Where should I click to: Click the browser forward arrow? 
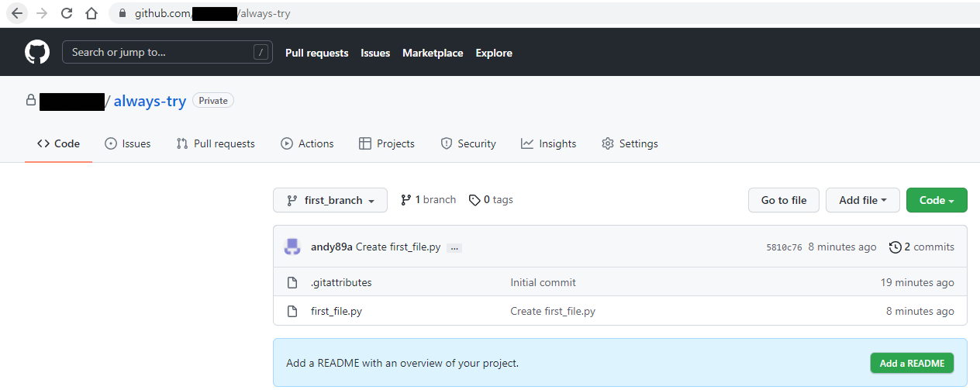[x=42, y=13]
